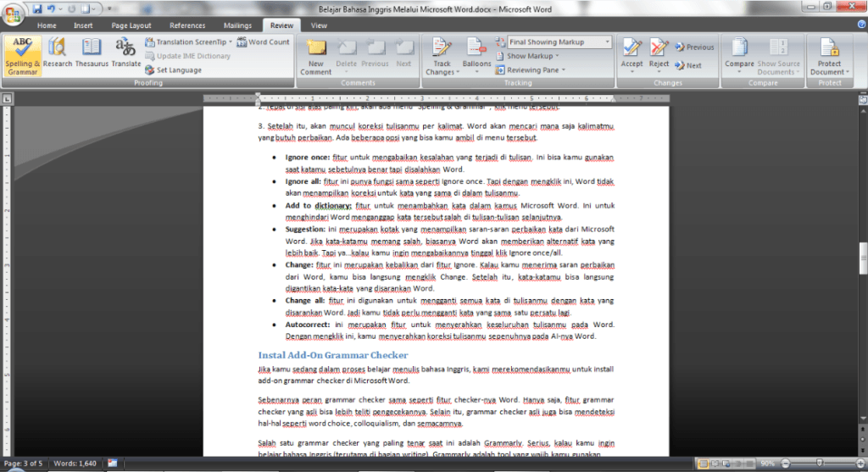Open the Research pane

[58, 53]
